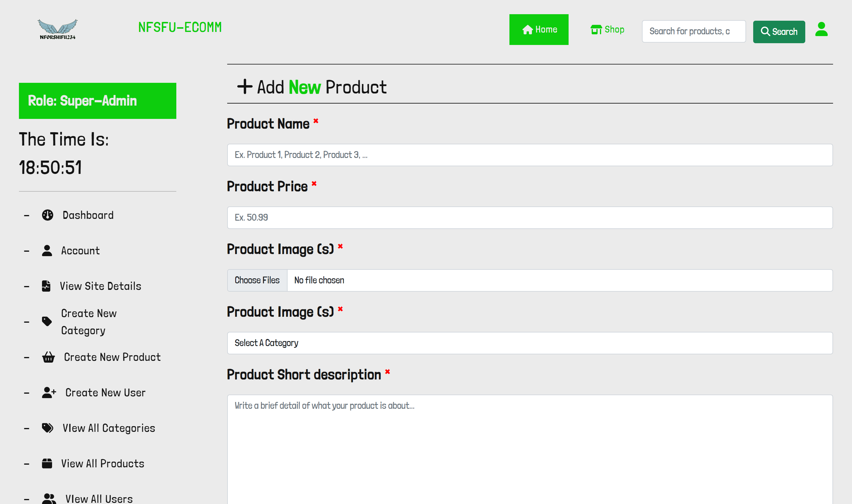Screen dimensions: 852x504
Task: Go to the Home menu item
Action: (x=539, y=30)
